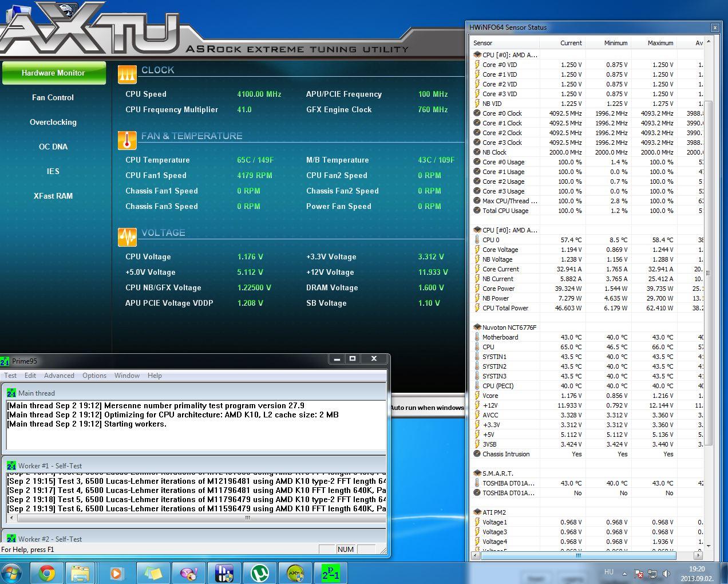Open Fan Control in AXTU sidebar
Viewport: 728px width, 584px height.
coord(53,97)
